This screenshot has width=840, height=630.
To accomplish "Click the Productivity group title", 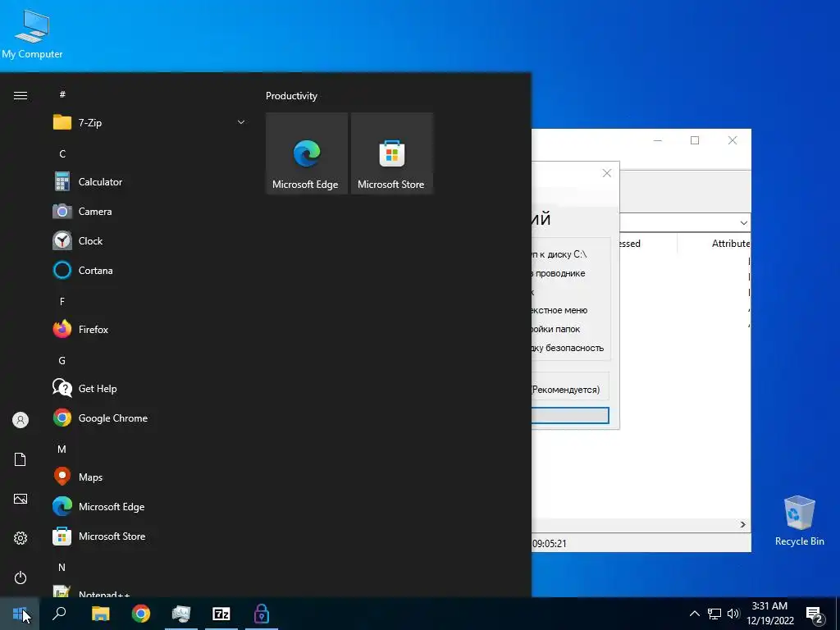I will click(x=291, y=96).
